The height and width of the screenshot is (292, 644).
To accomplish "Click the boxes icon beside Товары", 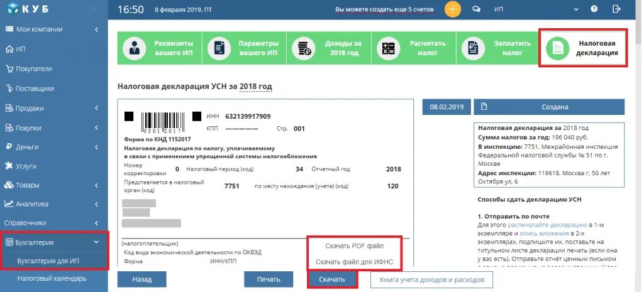I will pyautogui.click(x=9, y=185).
